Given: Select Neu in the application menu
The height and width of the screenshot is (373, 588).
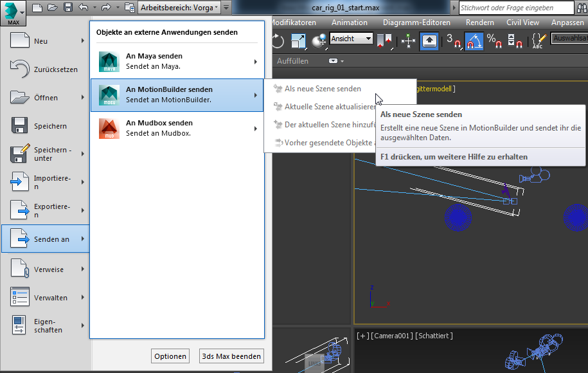Looking at the screenshot, I should (x=46, y=41).
